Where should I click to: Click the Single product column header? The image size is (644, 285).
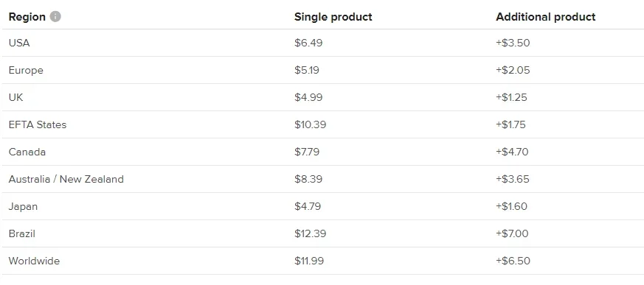[x=333, y=17]
